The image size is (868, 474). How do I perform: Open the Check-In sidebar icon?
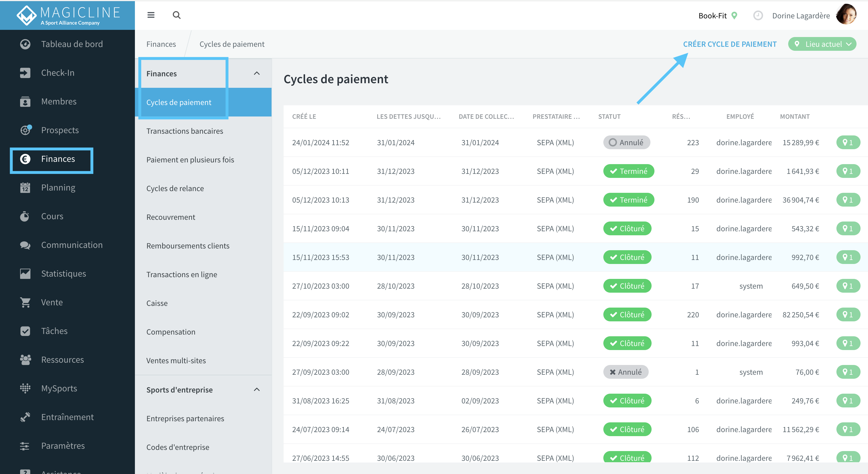[x=25, y=73]
